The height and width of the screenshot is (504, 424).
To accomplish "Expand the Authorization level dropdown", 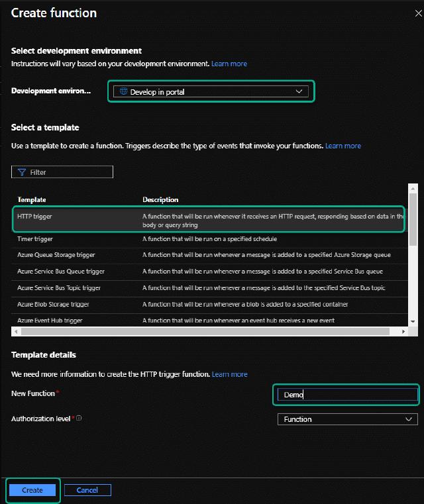I will [x=347, y=419].
